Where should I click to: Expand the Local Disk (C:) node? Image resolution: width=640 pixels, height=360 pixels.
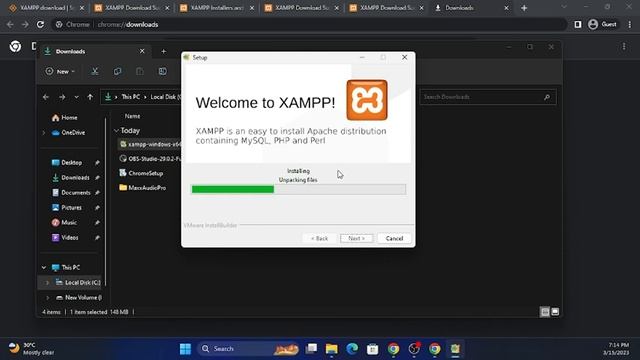click(47, 282)
